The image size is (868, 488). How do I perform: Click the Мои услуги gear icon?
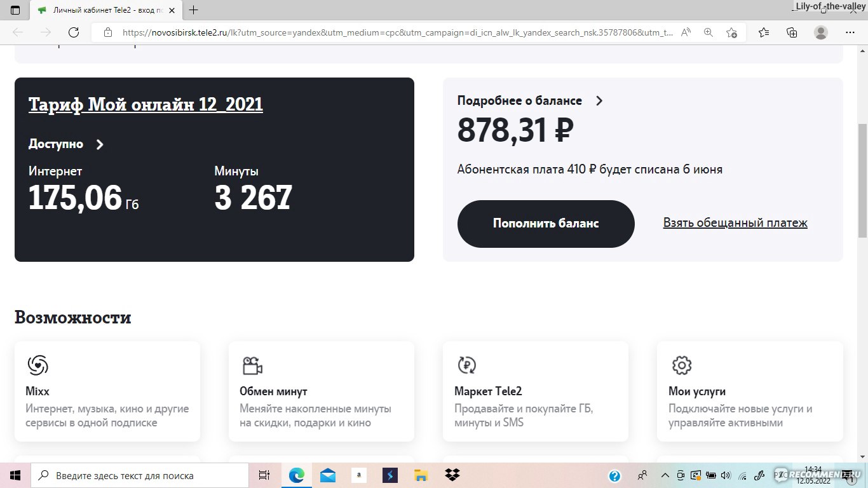coord(682,365)
